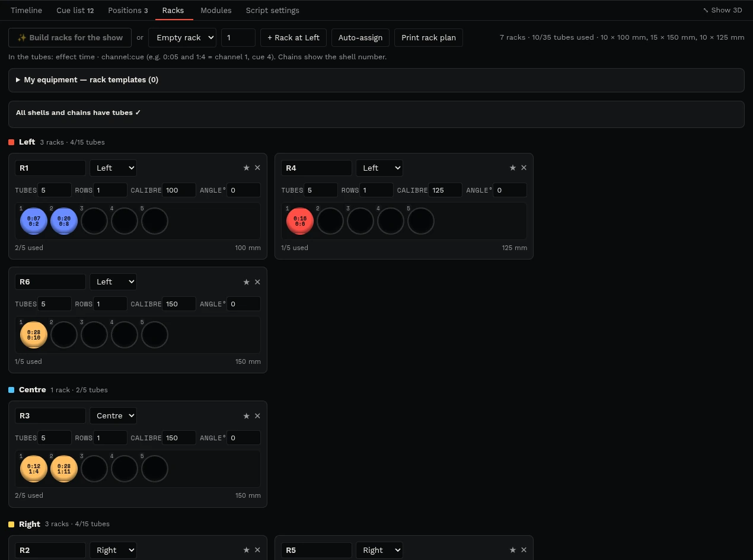Click the yellow Right position color swatch
The image size is (753, 560).
click(11, 524)
